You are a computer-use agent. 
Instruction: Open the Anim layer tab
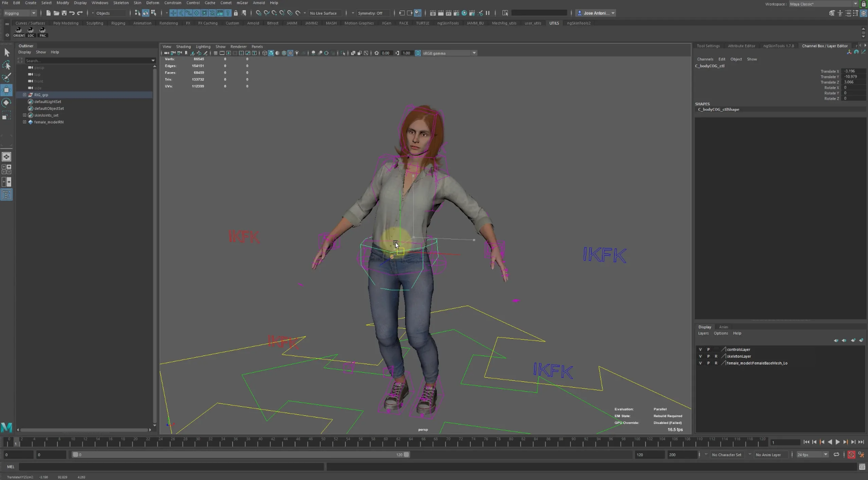coord(723,327)
